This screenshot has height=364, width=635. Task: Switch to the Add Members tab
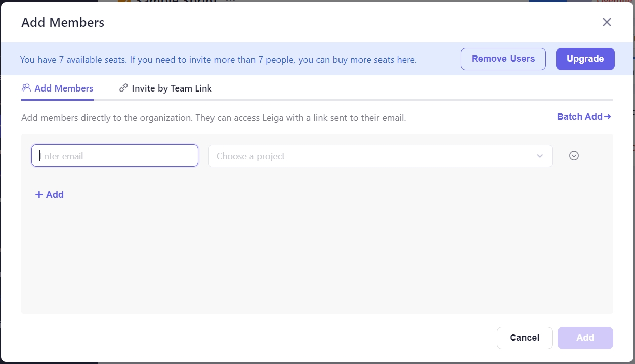pyautogui.click(x=64, y=88)
